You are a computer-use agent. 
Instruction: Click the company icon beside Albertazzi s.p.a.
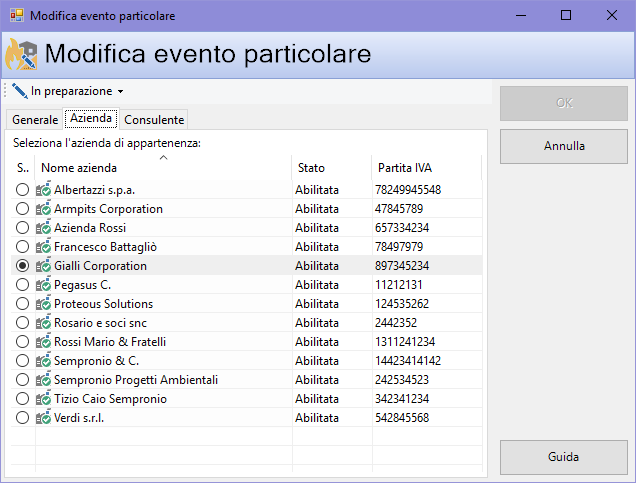coord(43,189)
